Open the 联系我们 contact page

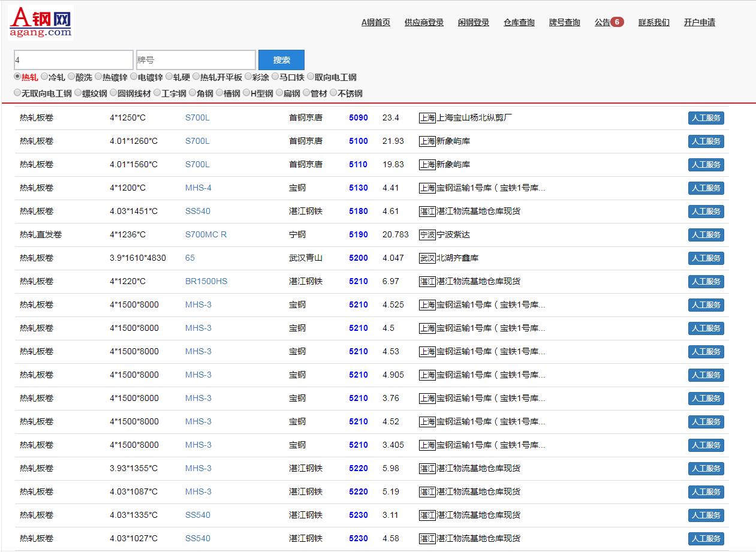pos(654,22)
